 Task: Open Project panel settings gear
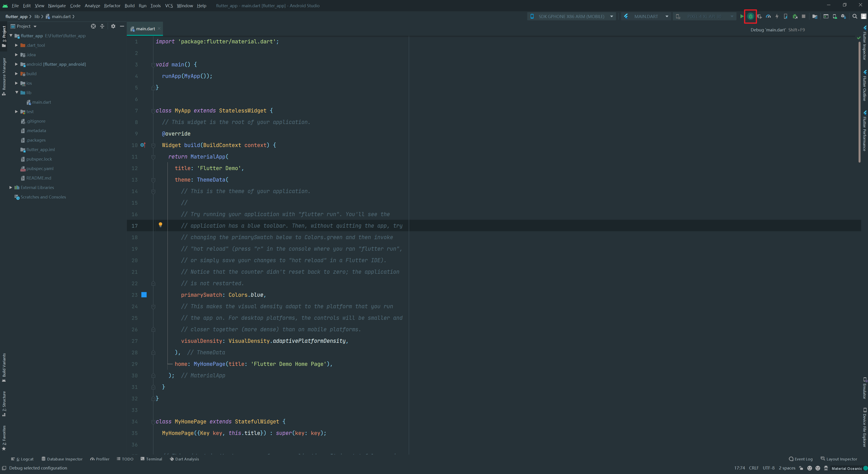click(113, 26)
